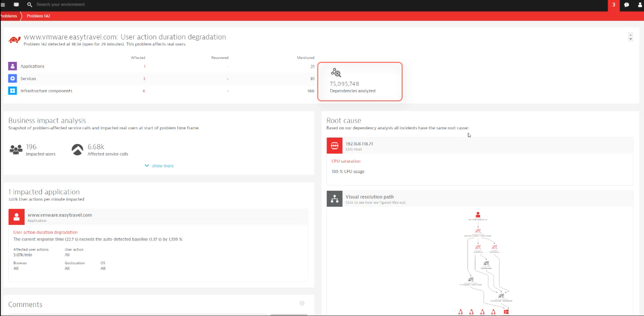644x316 pixels.
Task: Open the open problems count badge
Action: 613,5
